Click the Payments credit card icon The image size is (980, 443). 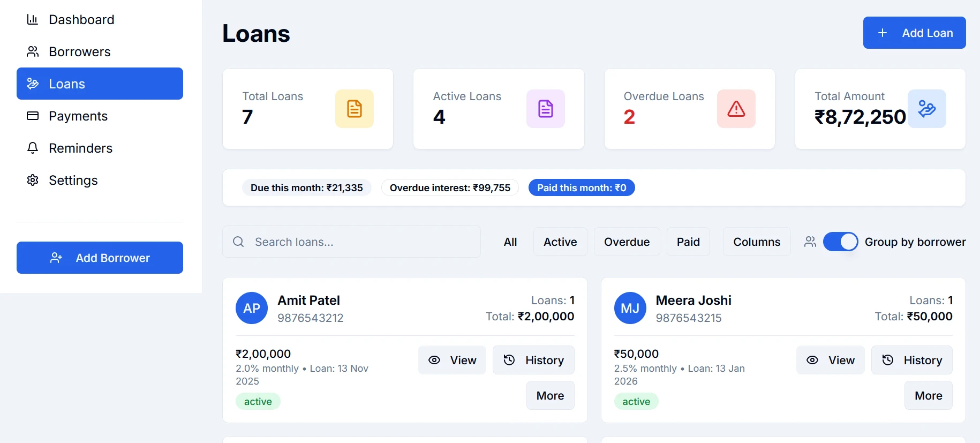(33, 116)
